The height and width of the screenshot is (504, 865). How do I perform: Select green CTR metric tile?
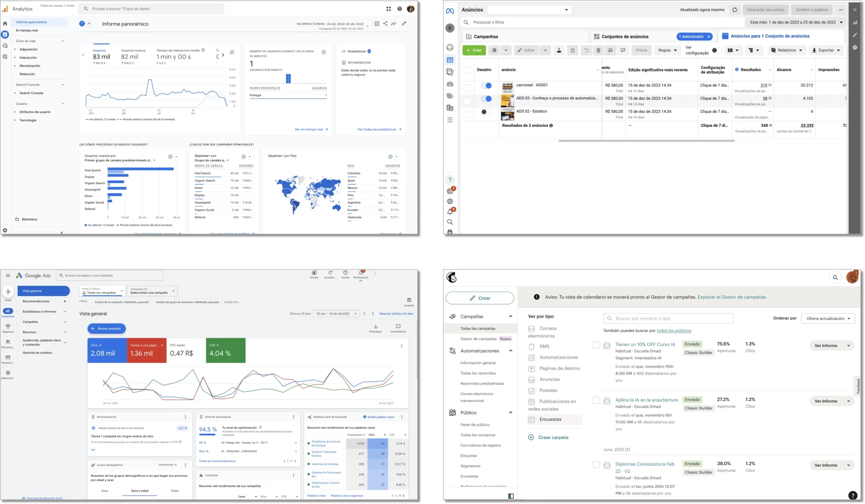(x=225, y=351)
